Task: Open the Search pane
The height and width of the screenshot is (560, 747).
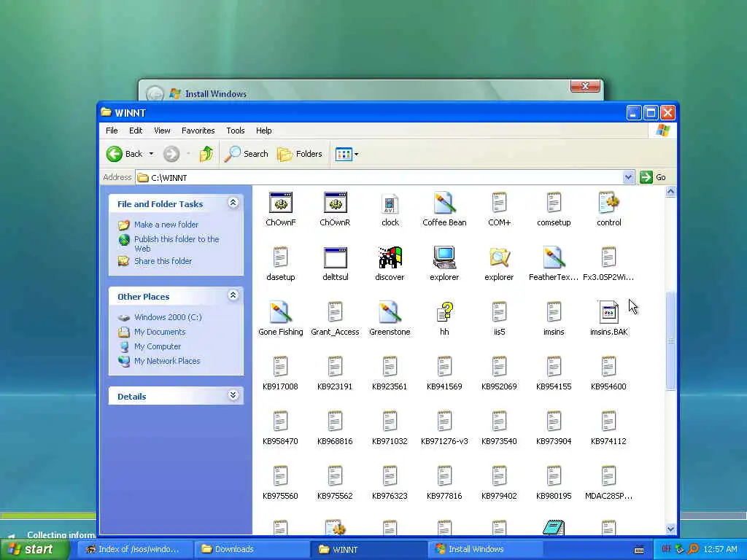Action: coord(247,154)
